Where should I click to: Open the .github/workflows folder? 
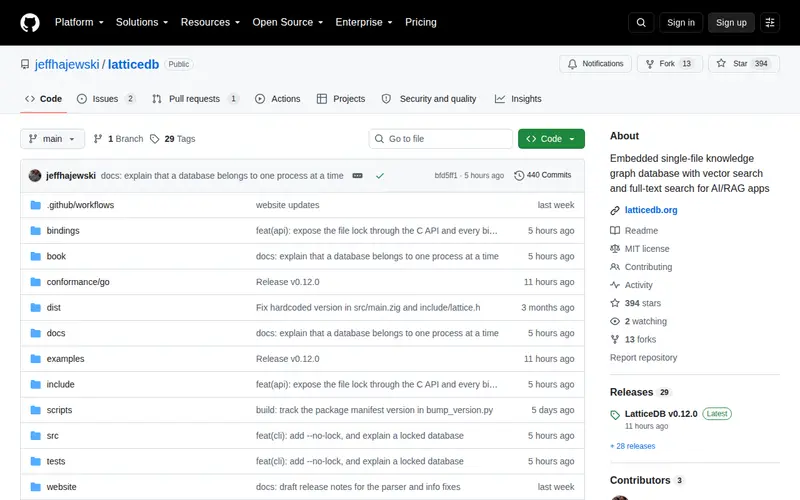coord(80,205)
